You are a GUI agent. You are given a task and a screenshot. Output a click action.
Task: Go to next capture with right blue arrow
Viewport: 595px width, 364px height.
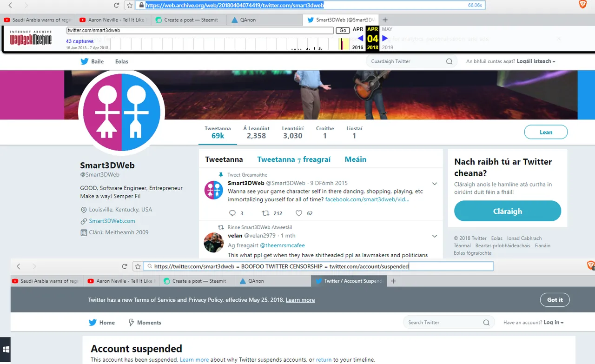(385, 38)
